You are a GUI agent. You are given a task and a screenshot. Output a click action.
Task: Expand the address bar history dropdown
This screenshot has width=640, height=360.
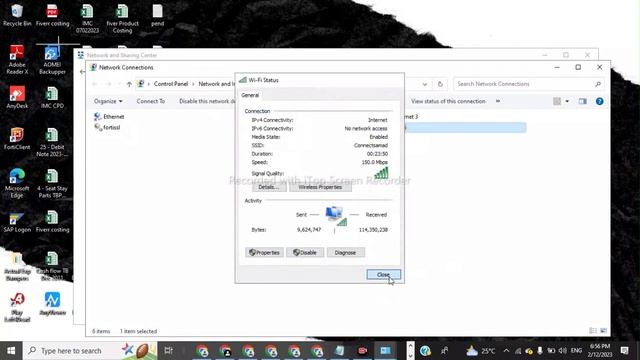click(x=425, y=84)
